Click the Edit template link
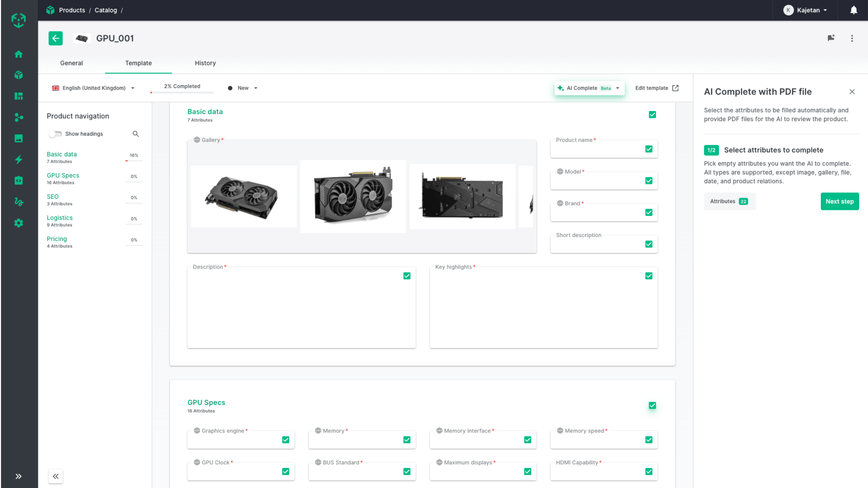This screenshot has width=868, height=488. click(x=656, y=88)
